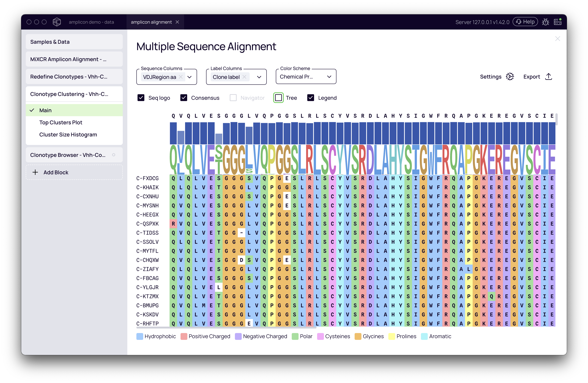Remove the VDJRegion aa chip with its X
The width and height of the screenshot is (588, 383).
click(x=181, y=77)
